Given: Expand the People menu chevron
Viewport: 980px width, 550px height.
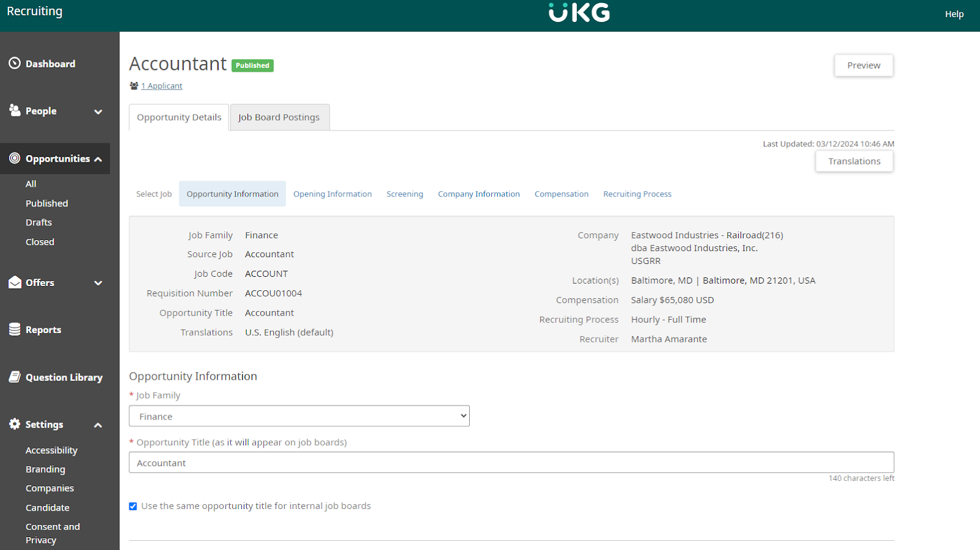Looking at the screenshot, I should [98, 111].
